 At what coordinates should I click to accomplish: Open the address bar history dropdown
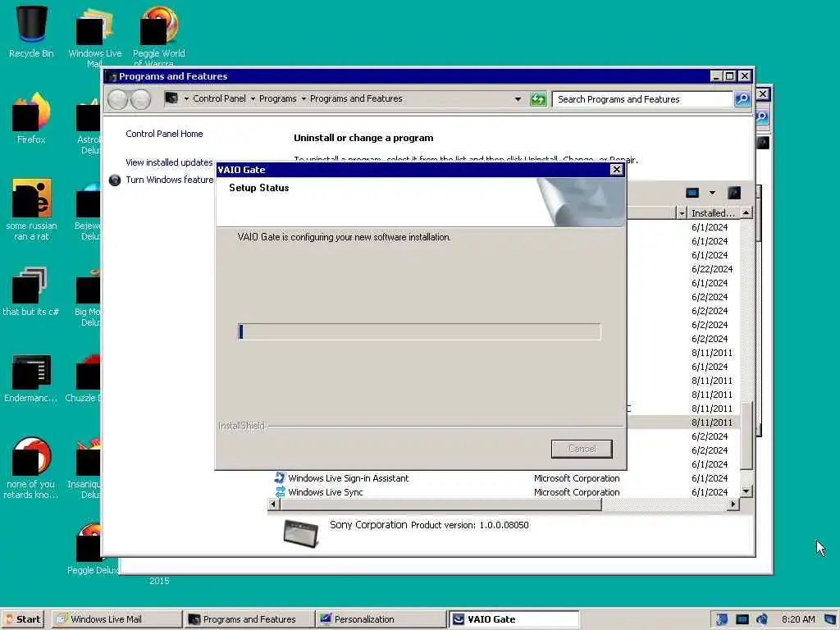point(518,99)
